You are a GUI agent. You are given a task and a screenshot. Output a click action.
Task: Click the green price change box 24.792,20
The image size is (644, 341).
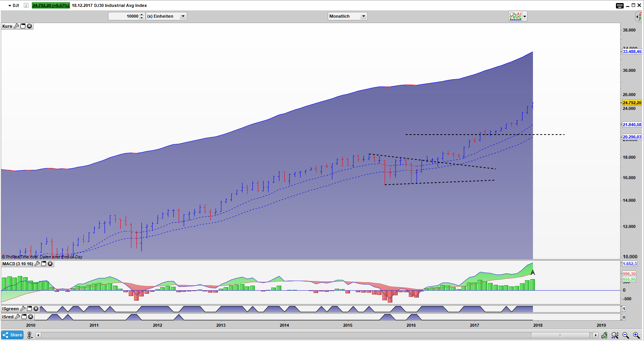[51, 5]
